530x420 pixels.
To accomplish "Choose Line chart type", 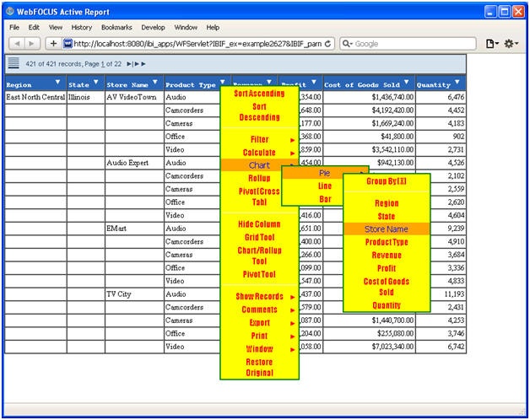I will 324,186.
